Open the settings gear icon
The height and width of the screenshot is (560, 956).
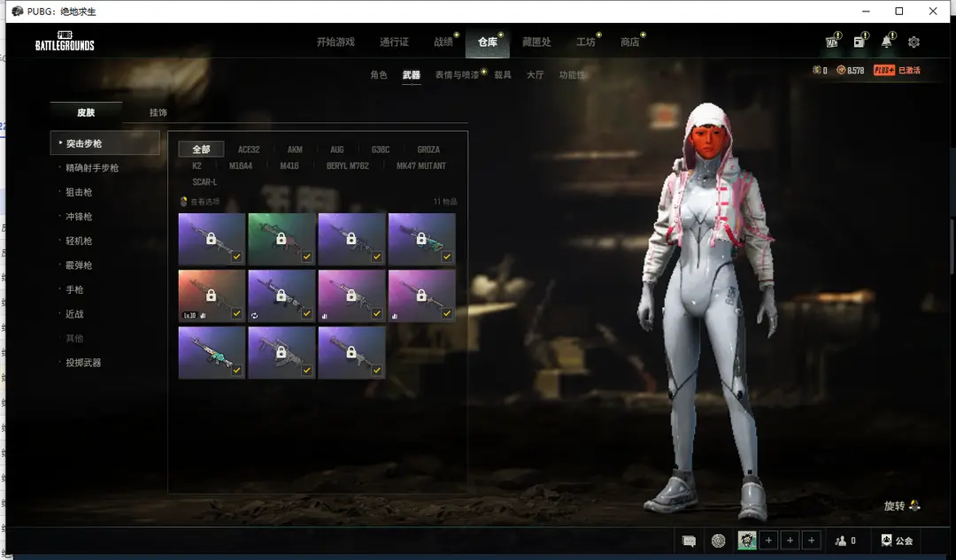tap(914, 42)
